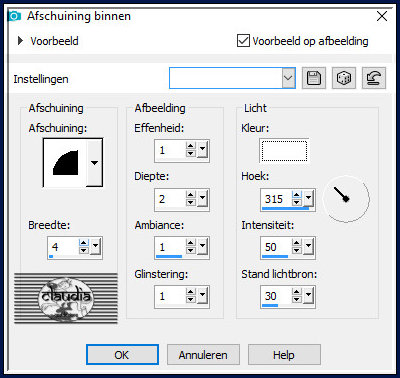Close the Afschuining binnen dialog
Viewport: 400px width, 378px height.
pos(382,16)
